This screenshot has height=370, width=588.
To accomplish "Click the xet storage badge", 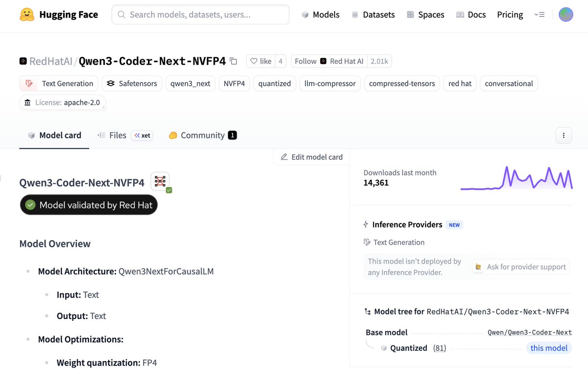I will 142,135.
